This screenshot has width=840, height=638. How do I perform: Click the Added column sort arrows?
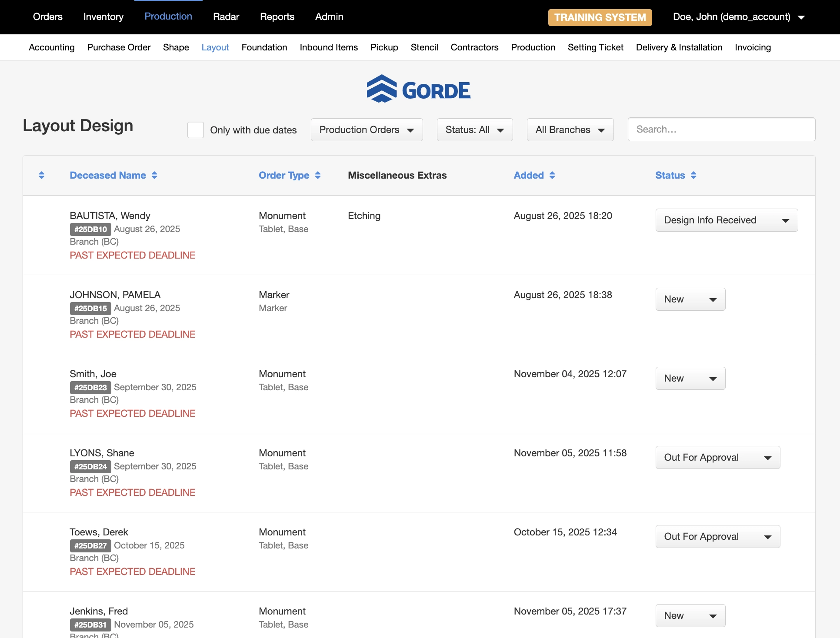pyautogui.click(x=552, y=175)
